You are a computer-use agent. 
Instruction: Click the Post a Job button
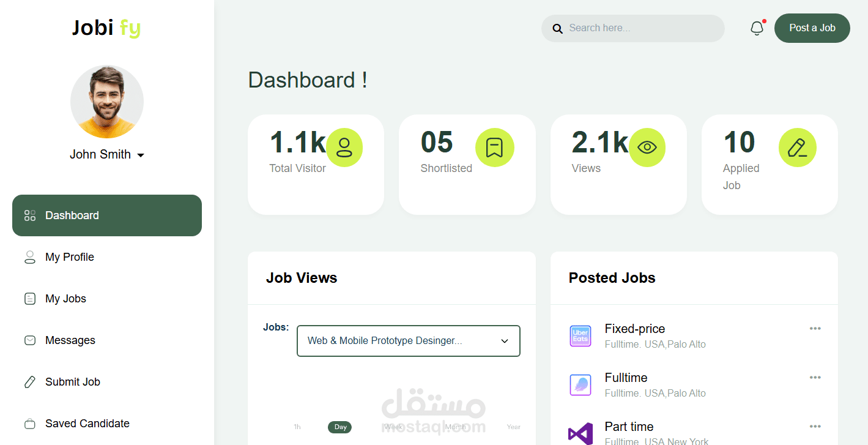(812, 28)
